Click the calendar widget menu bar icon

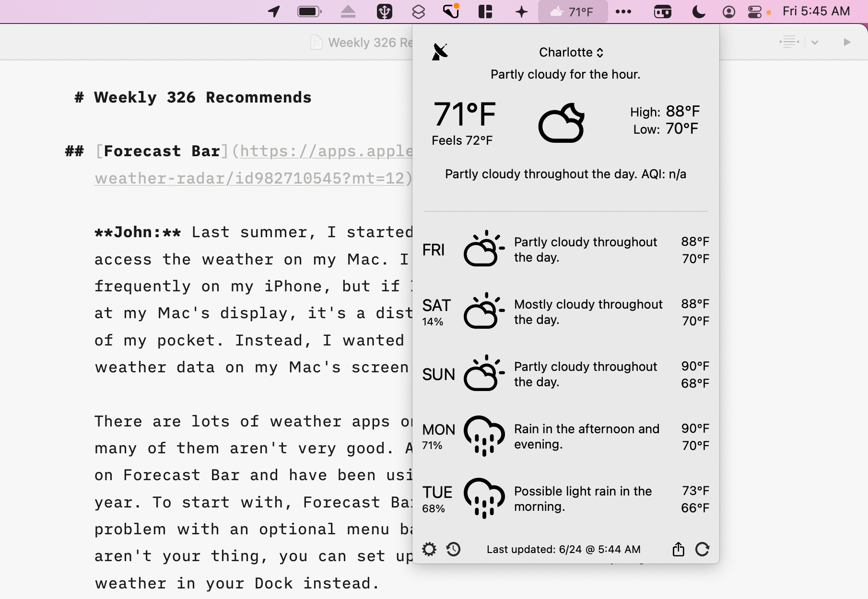click(x=662, y=12)
